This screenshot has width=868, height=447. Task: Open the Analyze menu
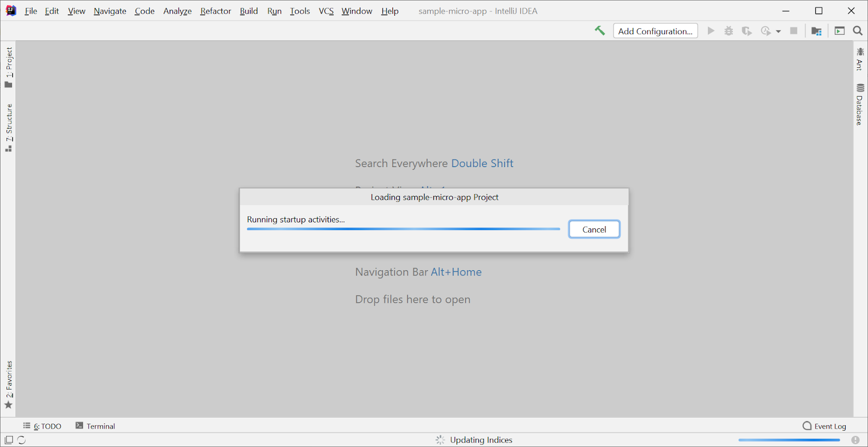177,11
